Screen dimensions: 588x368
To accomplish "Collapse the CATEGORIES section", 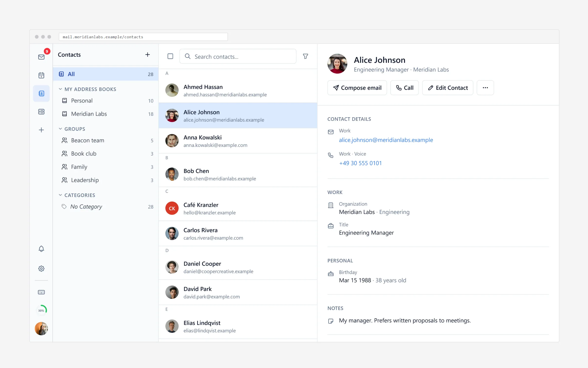I will [x=77, y=195].
